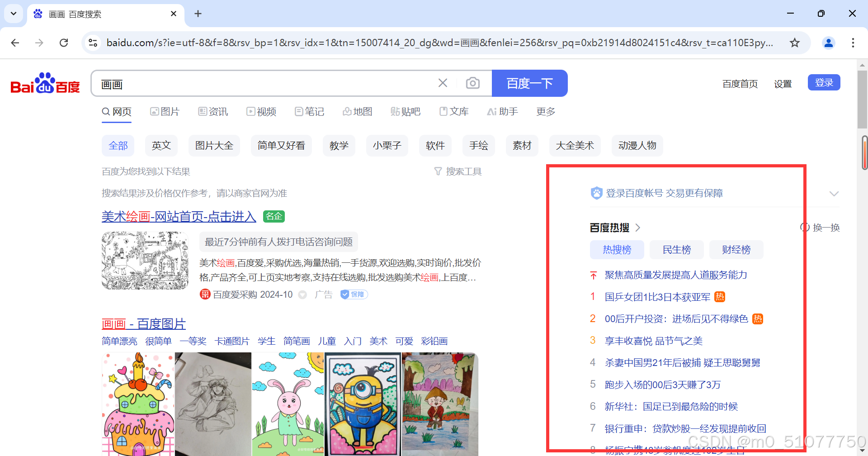Open 百度首页 link
Screen dimensions: 868x456
(x=740, y=84)
